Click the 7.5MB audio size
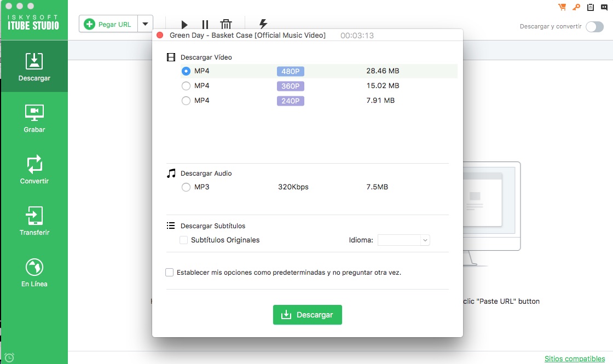This screenshot has width=613, height=364. coord(377,187)
